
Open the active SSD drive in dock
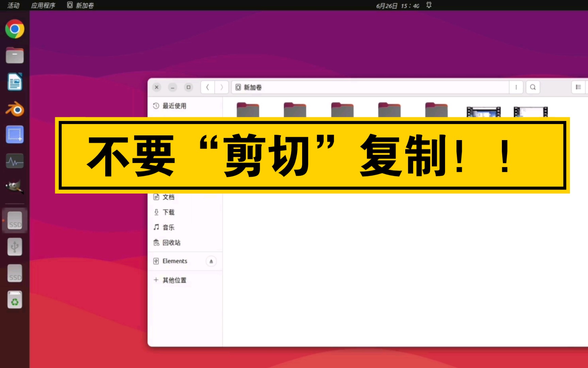pyautogui.click(x=15, y=220)
